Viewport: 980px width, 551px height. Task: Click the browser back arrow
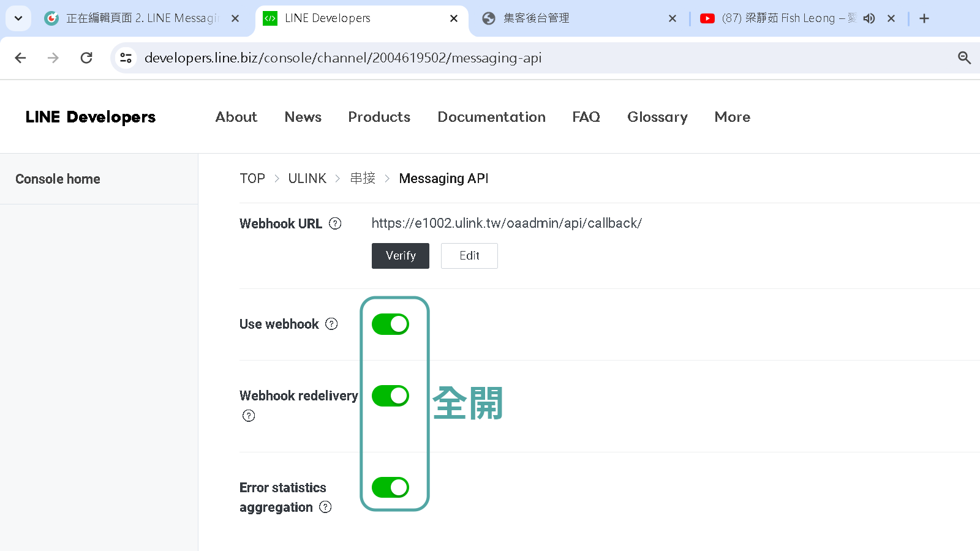20,58
